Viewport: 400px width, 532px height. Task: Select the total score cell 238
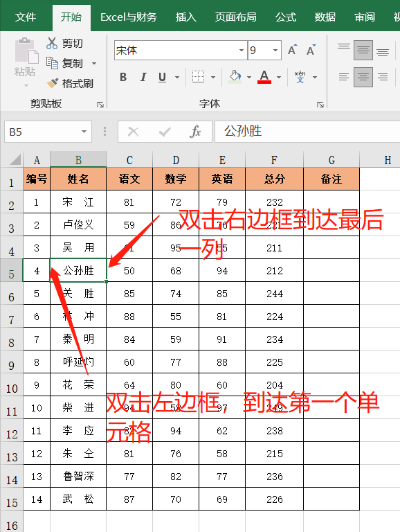(274, 431)
